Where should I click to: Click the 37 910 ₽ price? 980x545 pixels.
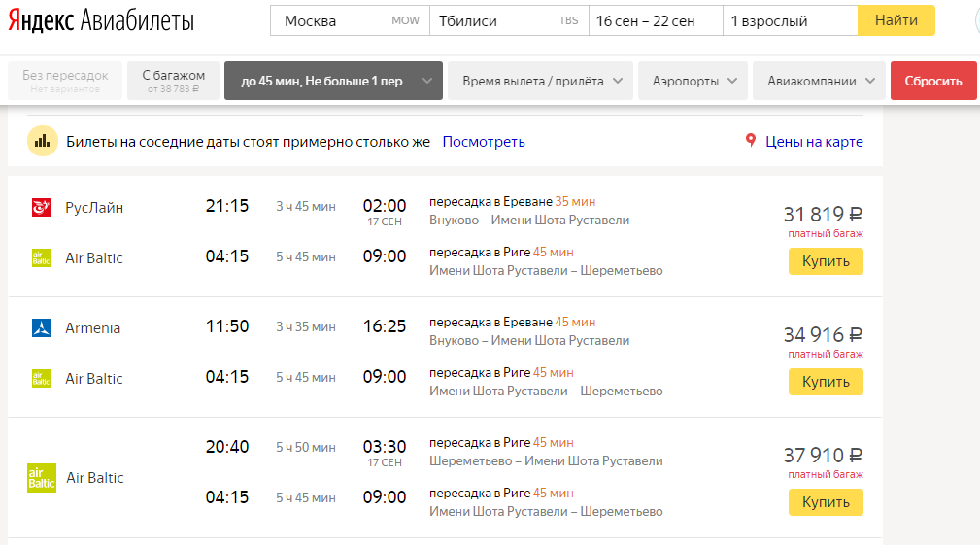823,456
